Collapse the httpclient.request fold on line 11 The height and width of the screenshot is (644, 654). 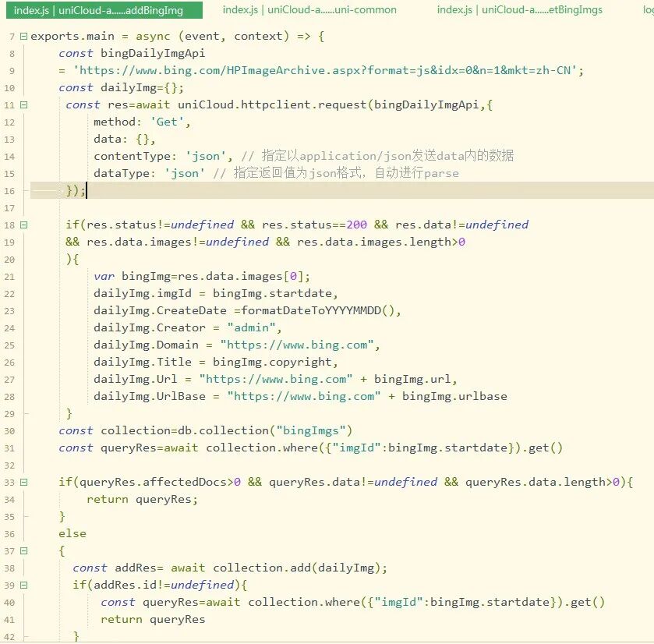(23, 104)
